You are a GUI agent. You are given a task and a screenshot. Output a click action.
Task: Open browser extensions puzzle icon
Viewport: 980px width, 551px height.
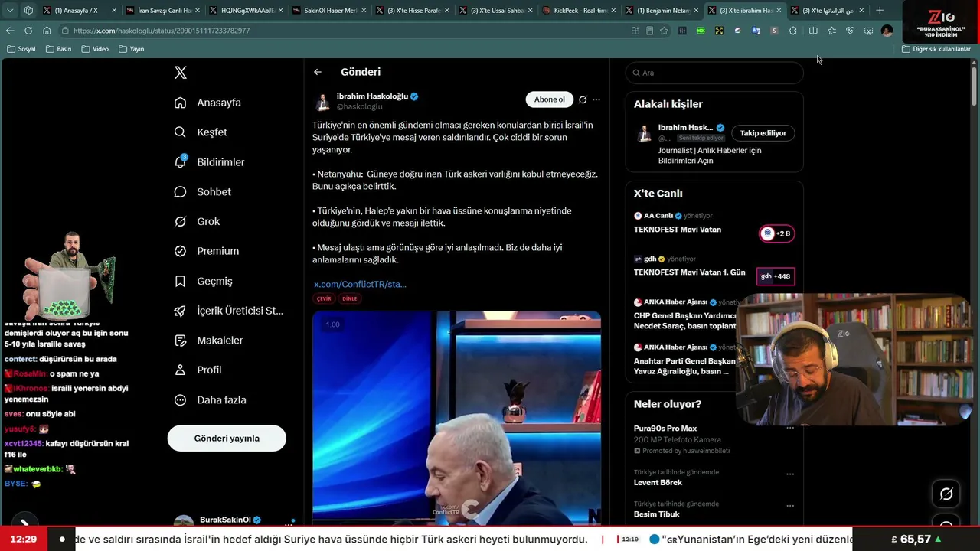[x=792, y=31]
